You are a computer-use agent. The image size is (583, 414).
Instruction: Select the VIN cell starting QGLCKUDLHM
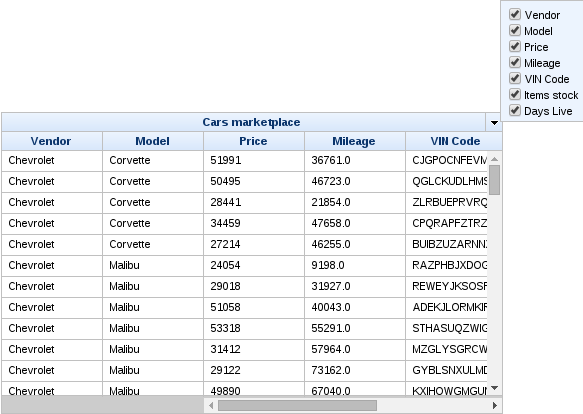[x=447, y=182]
